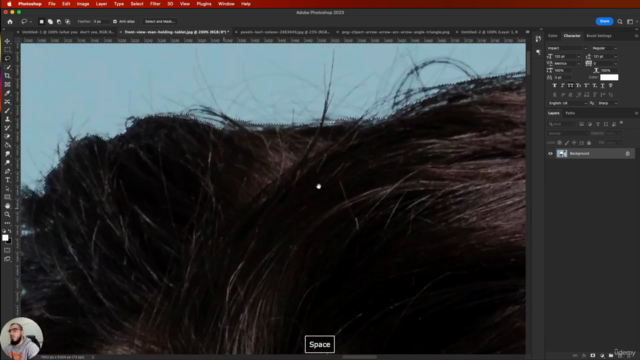Image resolution: width=640 pixels, height=360 pixels.
Task: Click the Lock all icon in Layers panel
Action: pos(589,143)
